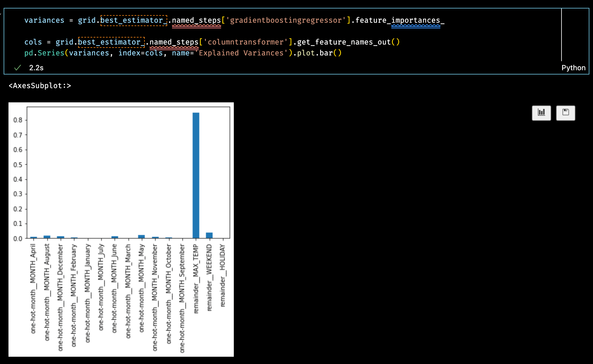Click pd.Series call in third code line
Viewport: 593px width, 364px height.
click(x=44, y=53)
